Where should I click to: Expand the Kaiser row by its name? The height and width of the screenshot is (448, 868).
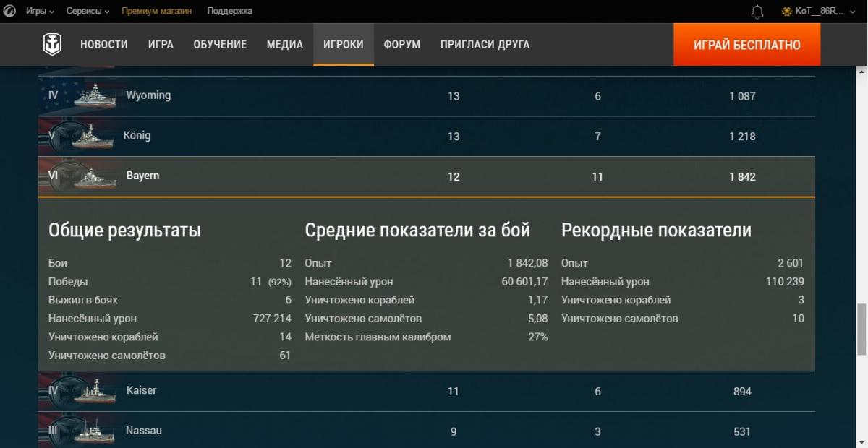click(x=141, y=390)
